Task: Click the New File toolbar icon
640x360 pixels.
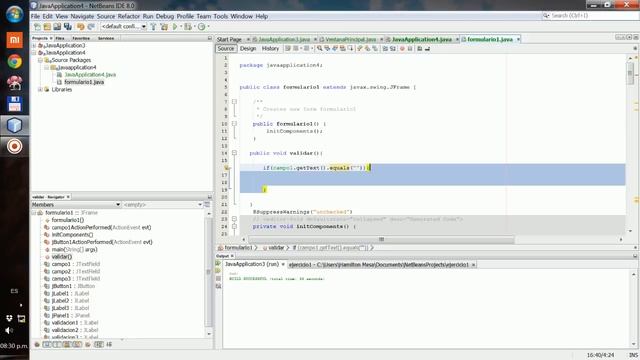Action: pyautogui.click(x=37, y=27)
